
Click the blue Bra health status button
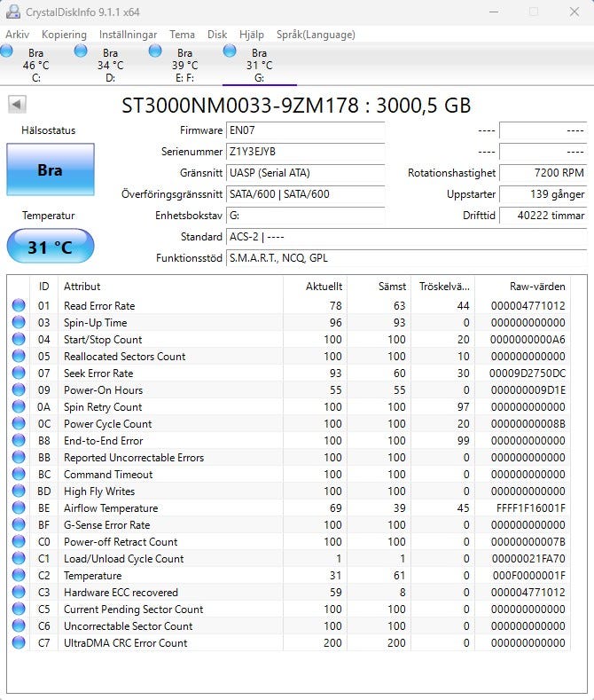(50, 169)
